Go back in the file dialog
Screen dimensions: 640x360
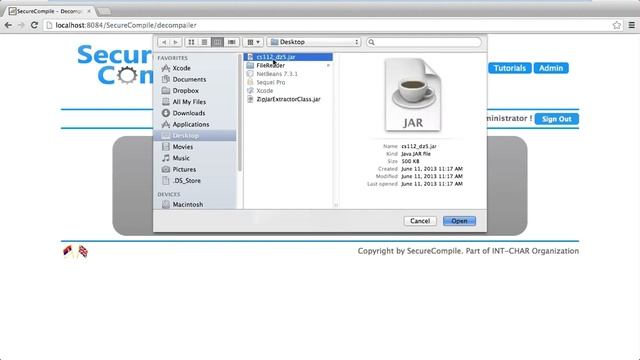[164, 42]
